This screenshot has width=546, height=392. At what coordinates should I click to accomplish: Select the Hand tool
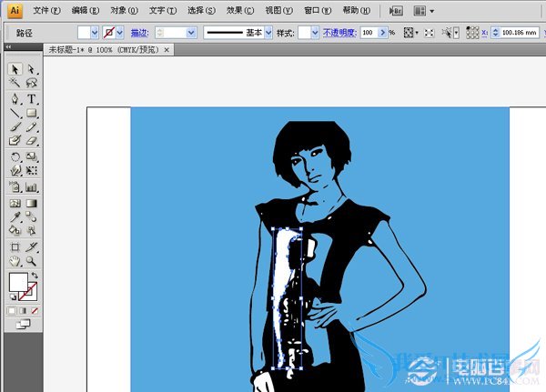tap(15, 261)
